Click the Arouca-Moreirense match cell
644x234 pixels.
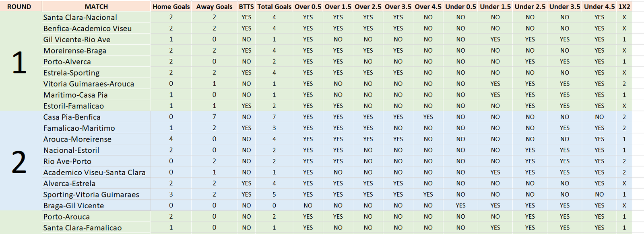click(x=96, y=139)
